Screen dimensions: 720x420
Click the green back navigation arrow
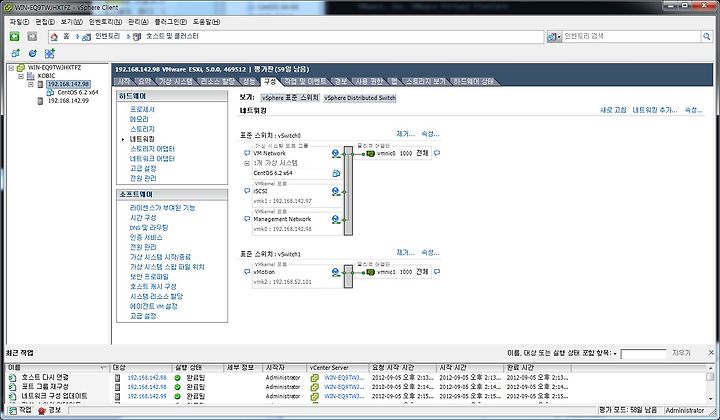(x=15, y=36)
